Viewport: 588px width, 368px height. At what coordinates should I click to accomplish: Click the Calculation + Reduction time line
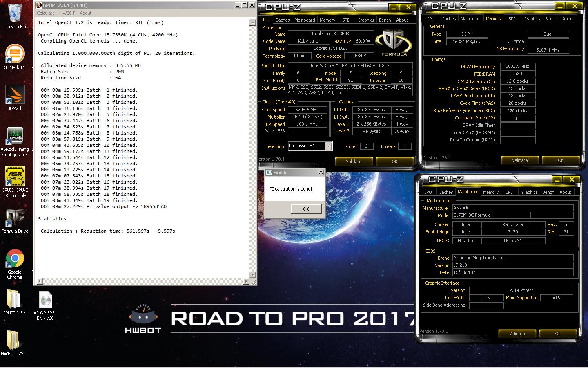click(x=108, y=231)
